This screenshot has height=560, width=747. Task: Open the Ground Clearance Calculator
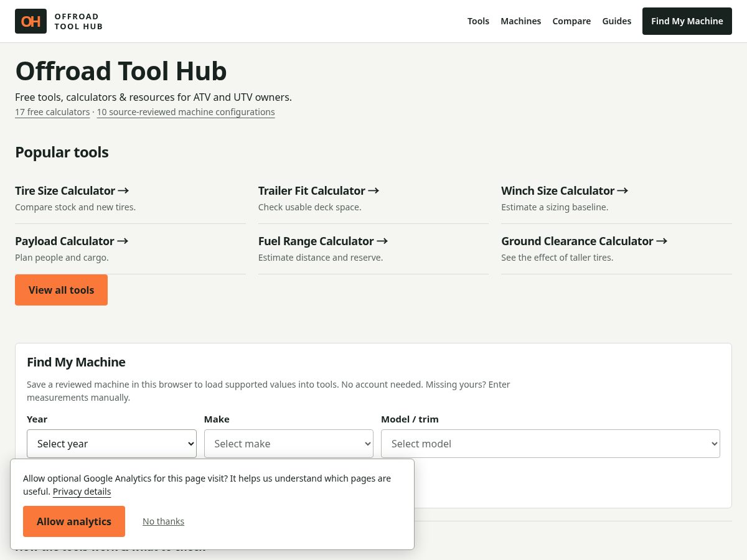[585, 241]
